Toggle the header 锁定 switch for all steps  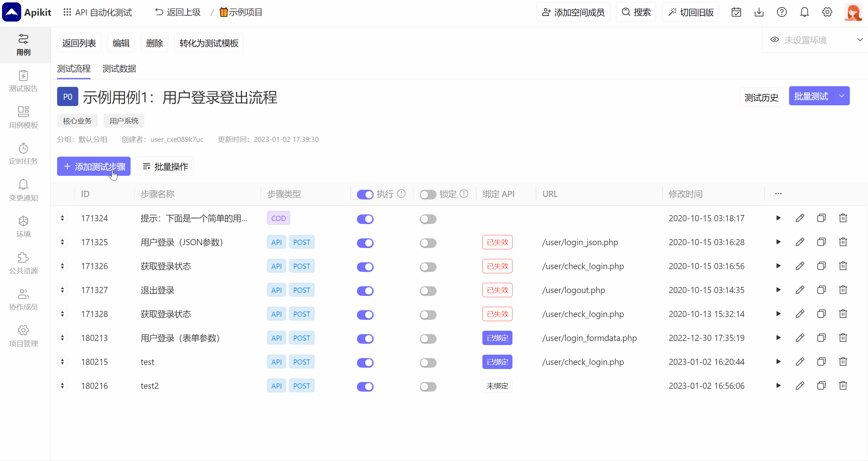[428, 195]
